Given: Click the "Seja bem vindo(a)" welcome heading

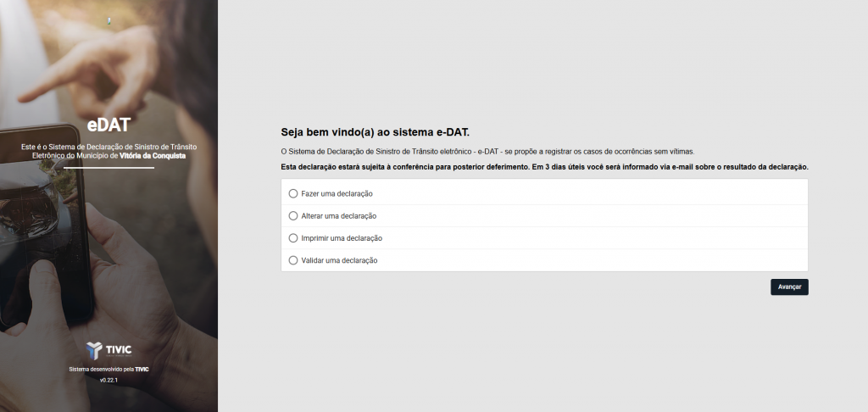Looking at the screenshot, I should click(375, 133).
